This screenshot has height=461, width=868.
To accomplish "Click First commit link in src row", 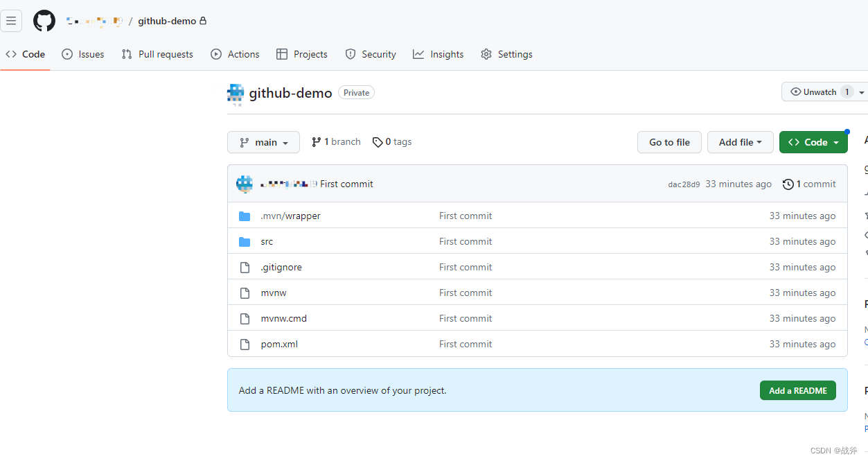I will (x=466, y=241).
